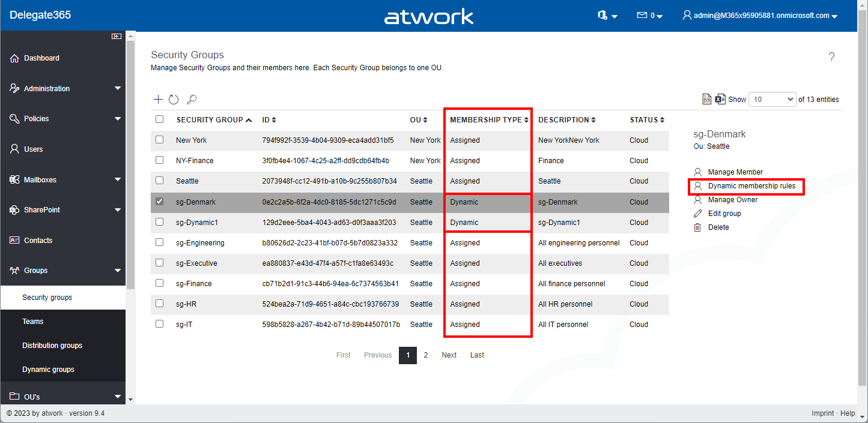Click the Groups people icon in sidebar
This screenshot has width=868, height=423.
tap(15, 271)
